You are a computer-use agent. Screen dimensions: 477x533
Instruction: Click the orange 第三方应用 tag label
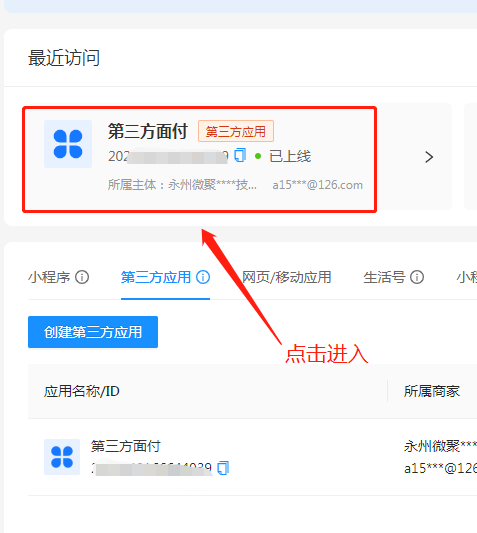click(236, 131)
